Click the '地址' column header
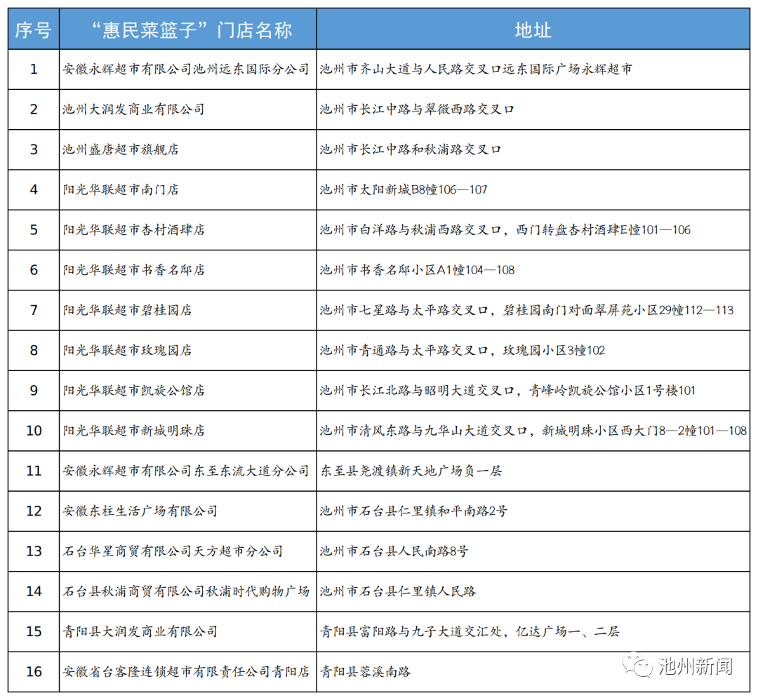Screen dimensions: 758x700 pos(533,30)
